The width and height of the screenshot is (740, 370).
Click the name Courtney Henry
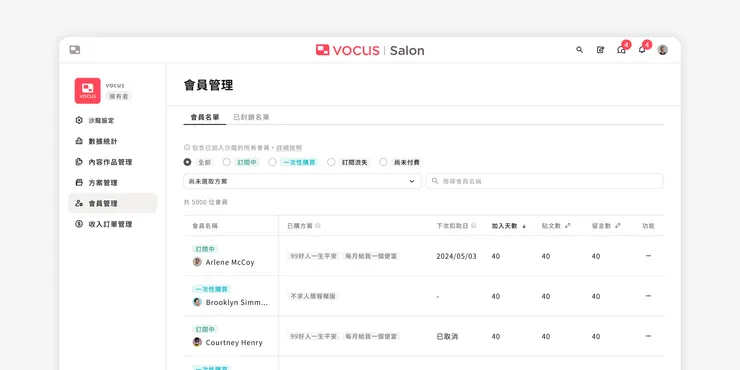234,343
